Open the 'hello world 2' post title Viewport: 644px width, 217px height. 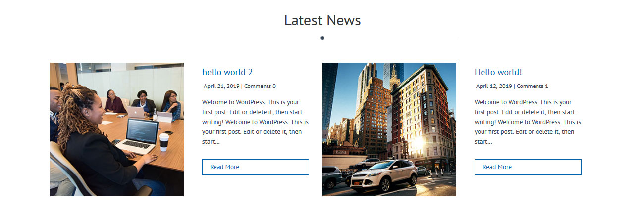point(227,72)
